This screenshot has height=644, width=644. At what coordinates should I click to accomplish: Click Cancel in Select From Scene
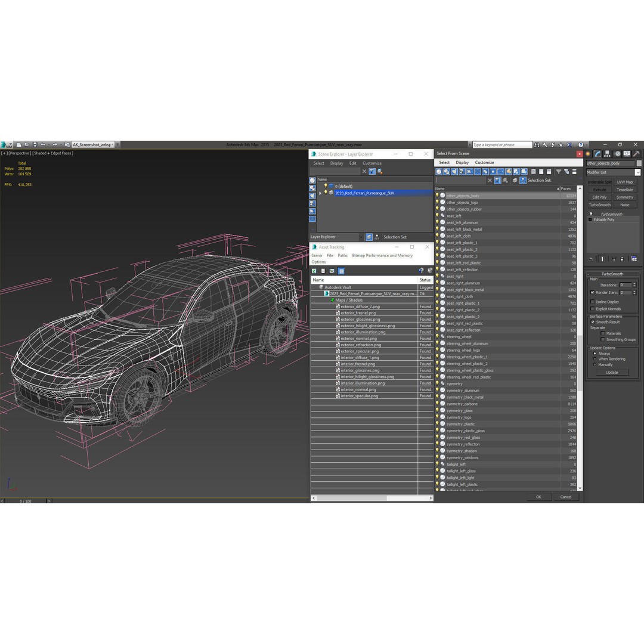click(x=565, y=497)
